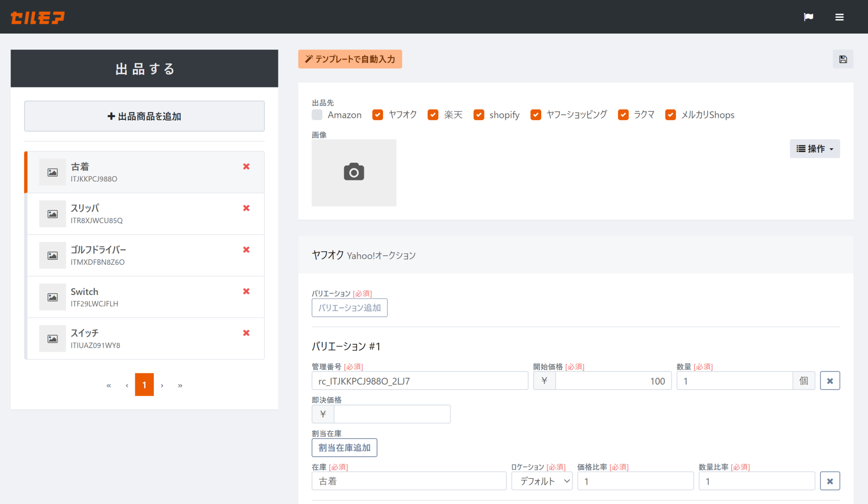Delete ゴルフドライバー item from list
Viewport: 868px width, 504px height.
click(x=246, y=249)
